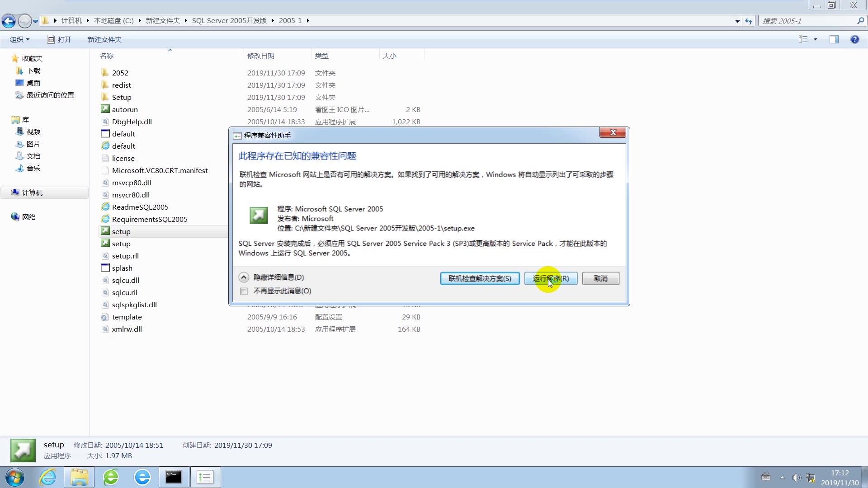Check the 不再显示此消息(O) checkbox
The width and height of the screenshot is (868, 488).
point(244,291)
